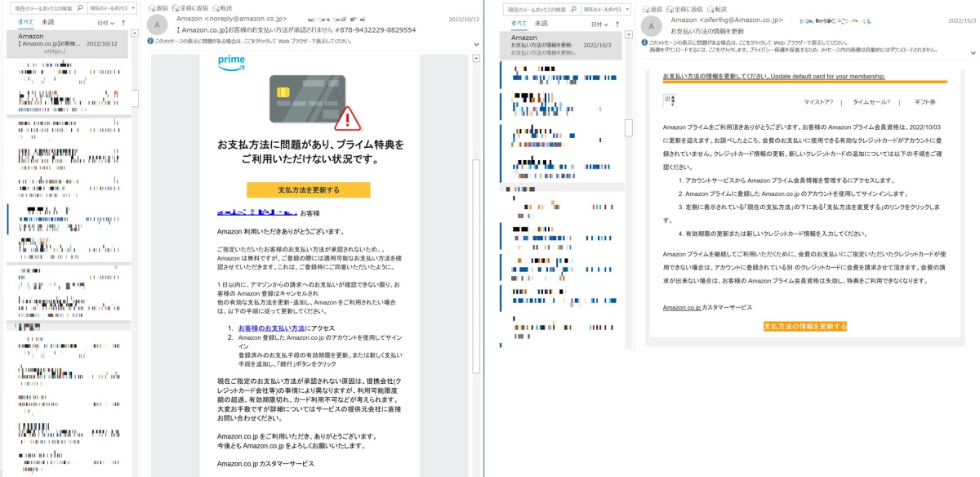This screenshot has height=477, width=980.
Task: Open 日付 sort dropdown in right window
Action: tap(599, 24)
